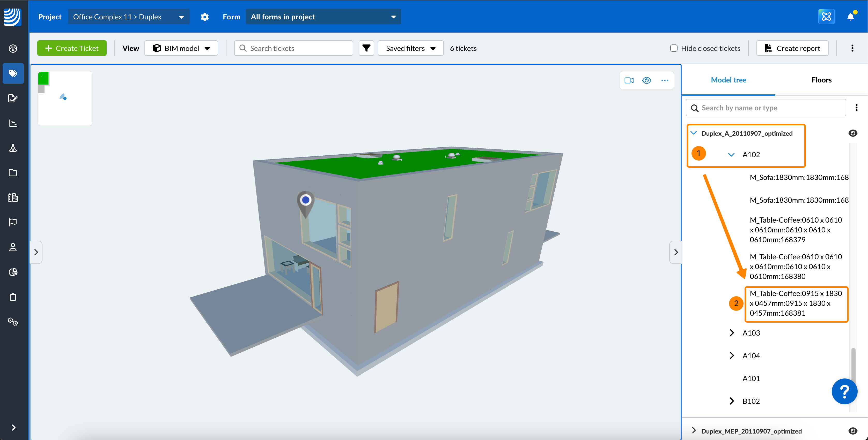Open the Saved filters dropdown
This screenshot has width=868, height=440.
tap(410, 49)
